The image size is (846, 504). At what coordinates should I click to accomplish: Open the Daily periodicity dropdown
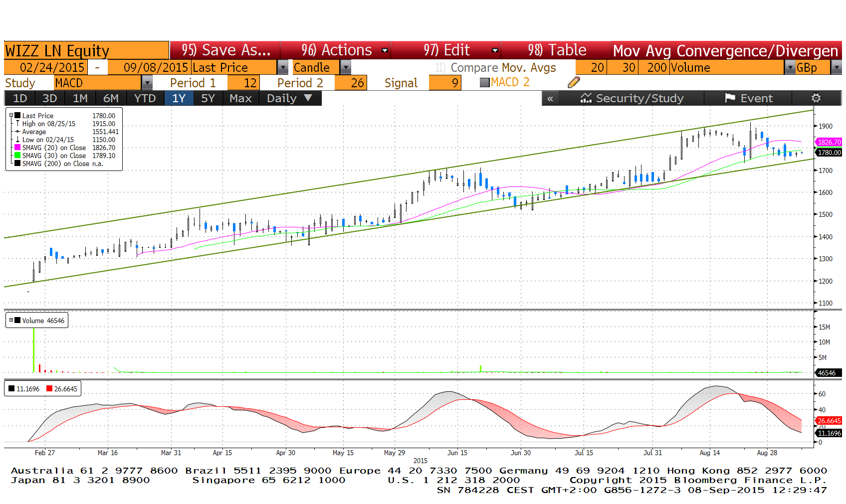(290, 98)
